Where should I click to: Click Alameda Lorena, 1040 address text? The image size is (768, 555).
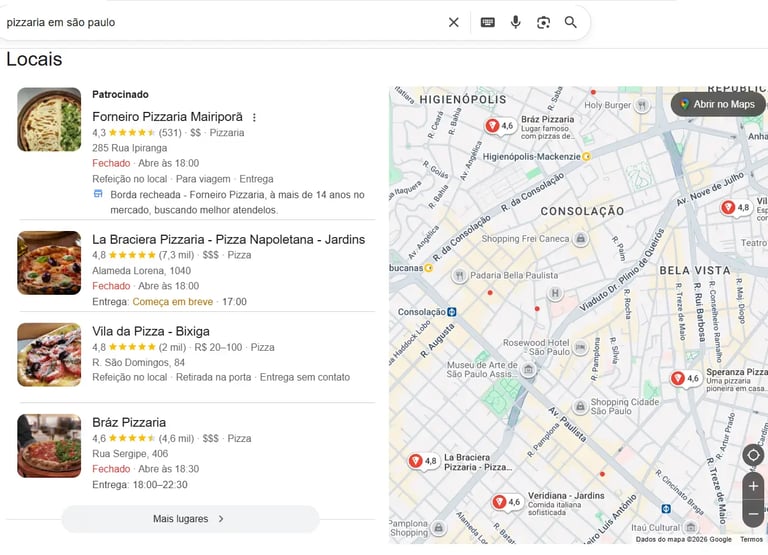(x=142, y=270)
